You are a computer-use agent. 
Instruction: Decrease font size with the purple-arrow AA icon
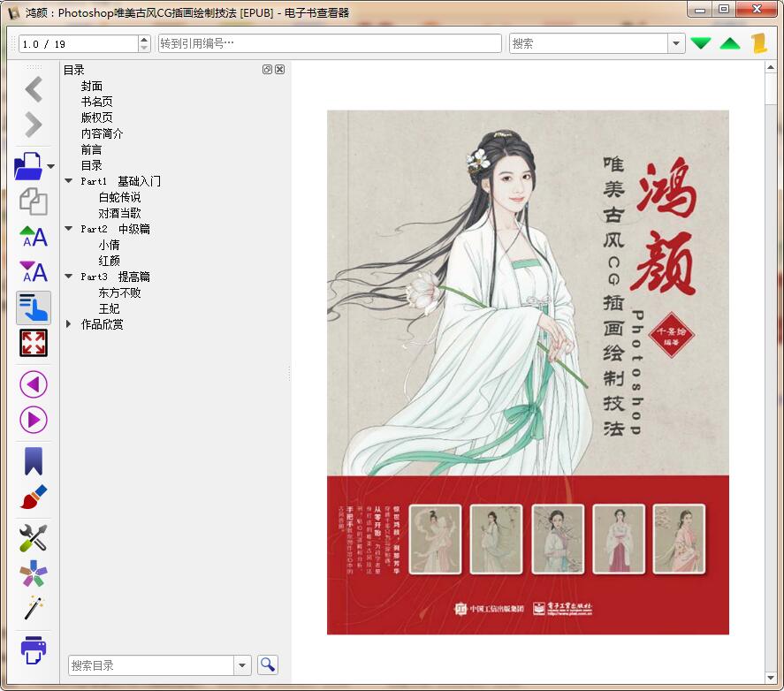tap(34, 271)
